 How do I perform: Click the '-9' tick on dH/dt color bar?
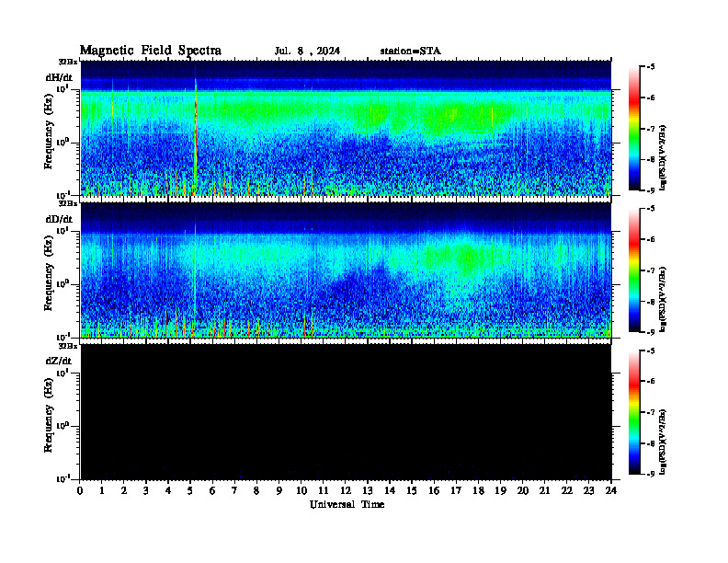point(652,190)
